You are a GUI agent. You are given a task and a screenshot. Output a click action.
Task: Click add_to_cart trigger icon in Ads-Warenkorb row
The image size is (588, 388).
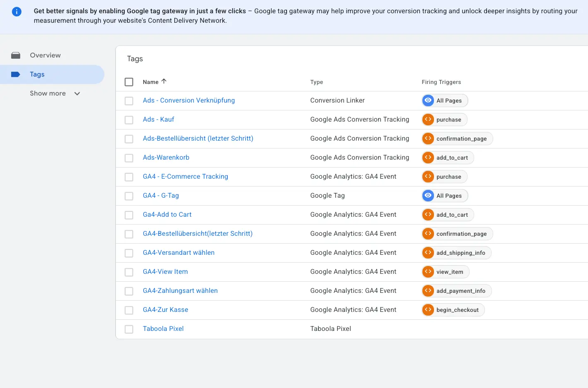[x=428, y=158]
